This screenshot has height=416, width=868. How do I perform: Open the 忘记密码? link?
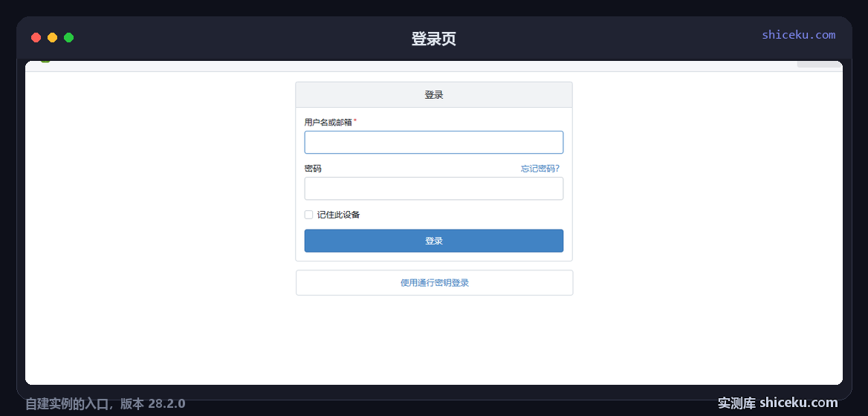pos(540,169)
